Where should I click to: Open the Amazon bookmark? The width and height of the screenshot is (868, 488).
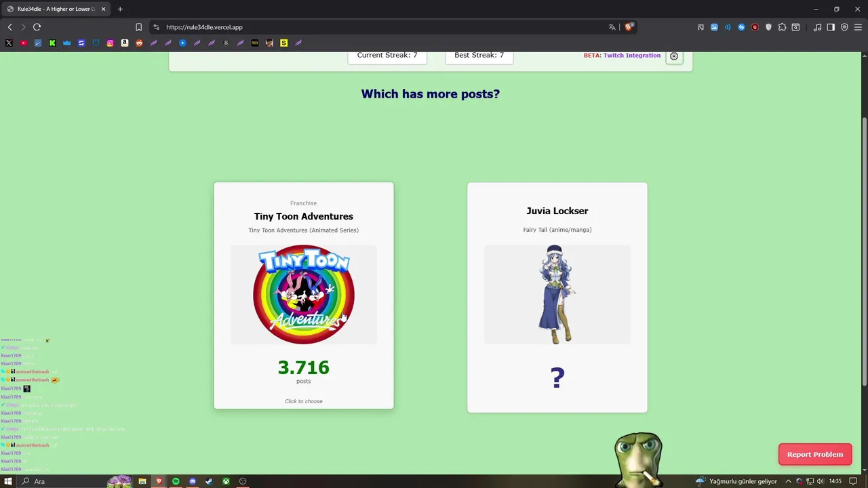tap(125, 43)
